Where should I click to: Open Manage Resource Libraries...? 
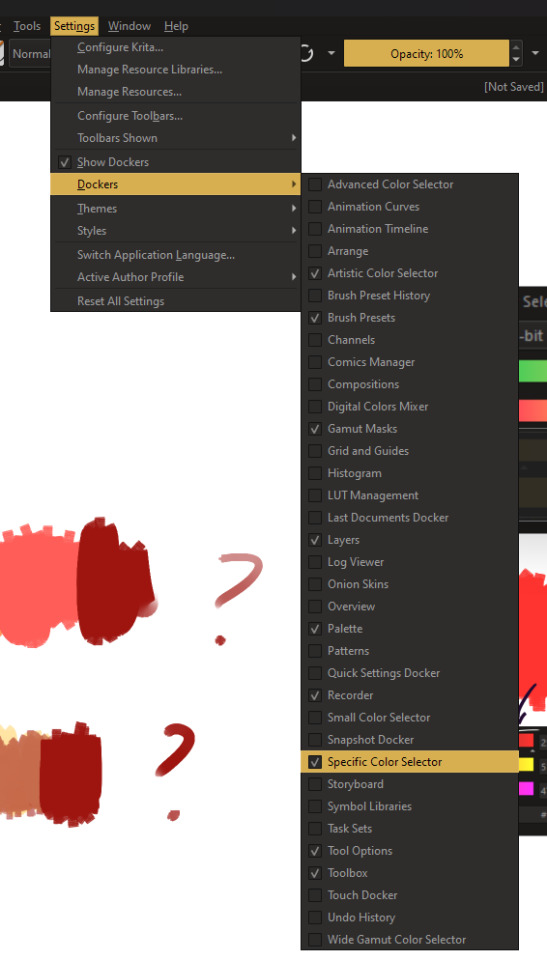175,69
